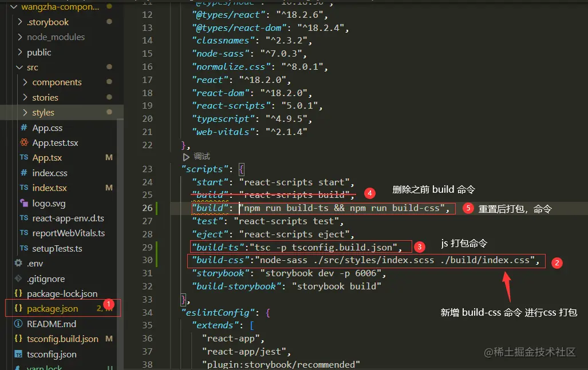Click line number 26 in the editor
The height and width of the screenshot is (370, 588).
pyautogui.click(x=148, y=208)
